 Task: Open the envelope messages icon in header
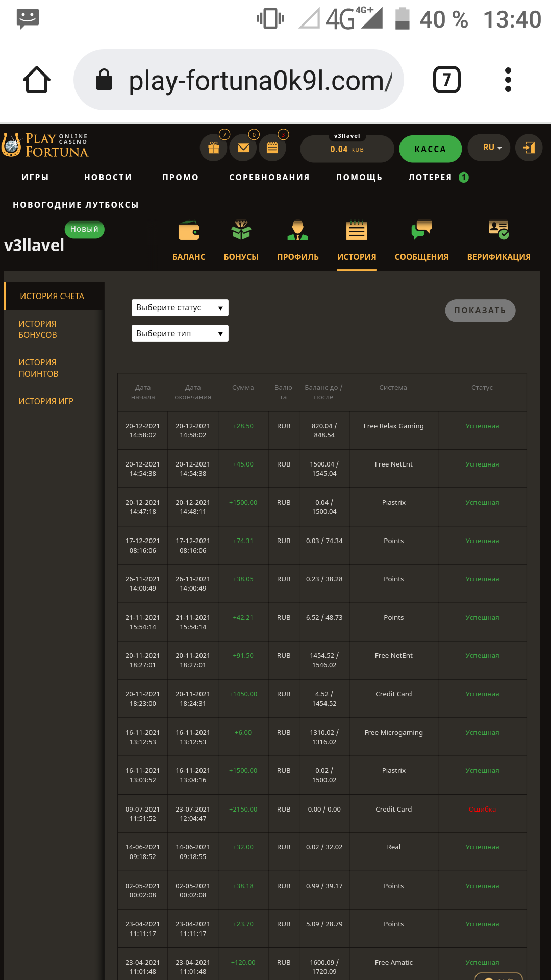point(243,148)
